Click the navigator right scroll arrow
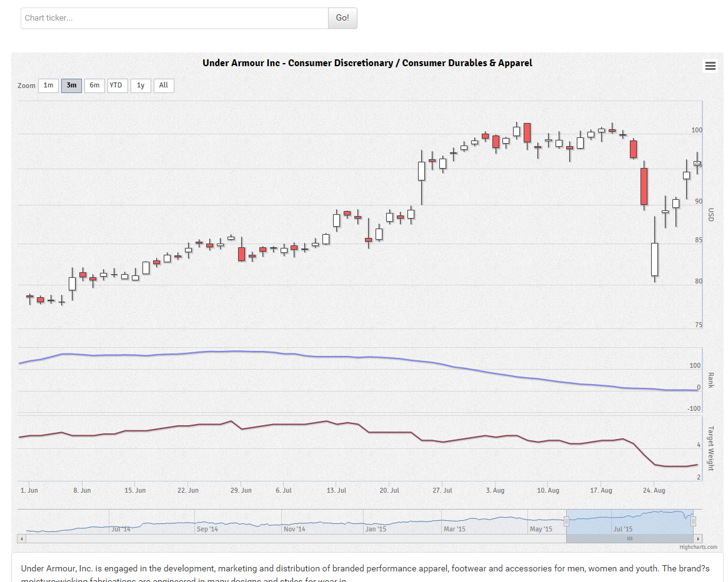 pyautogui.click(x=698, y=539)
